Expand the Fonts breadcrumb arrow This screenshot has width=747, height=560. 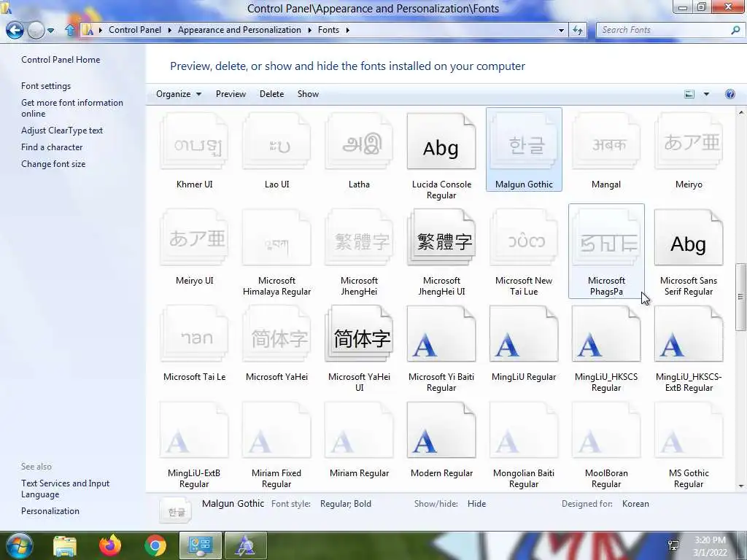coord(348,30)
